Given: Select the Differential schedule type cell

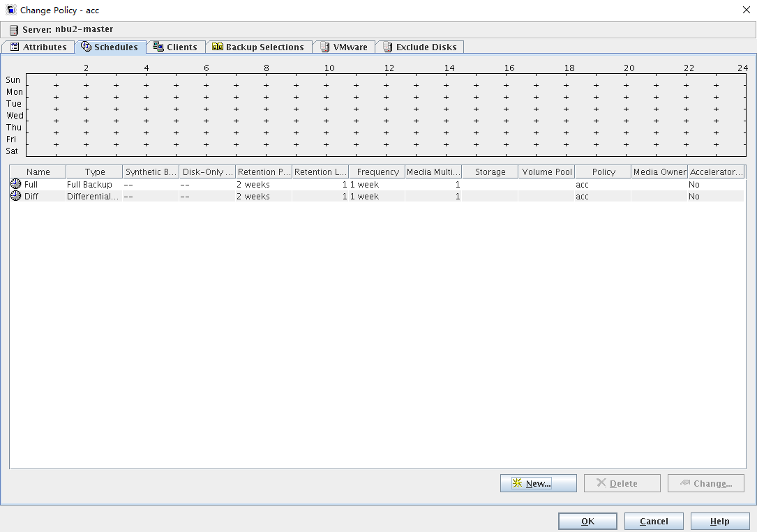Looking at the screenshot, I should [93, 197].
